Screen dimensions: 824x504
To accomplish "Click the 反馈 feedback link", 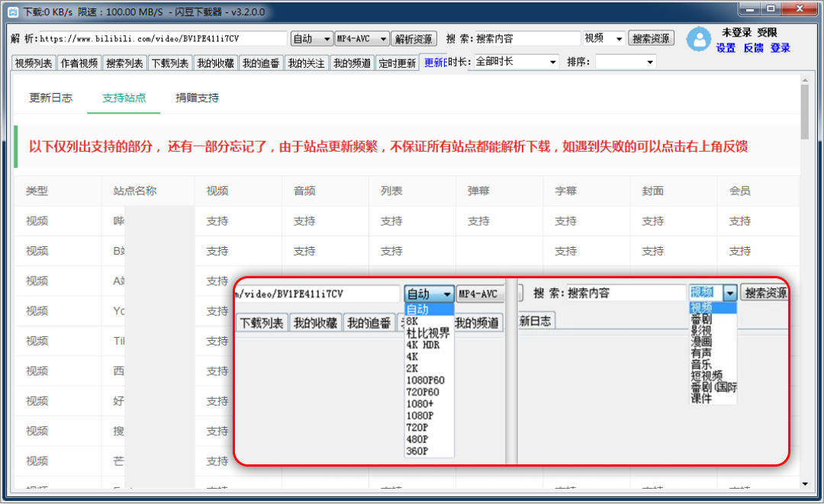I will tap(755, 48).
